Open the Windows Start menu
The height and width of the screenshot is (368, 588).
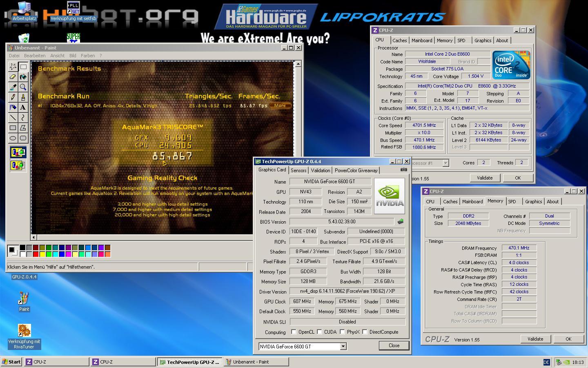tap(11, 362)
